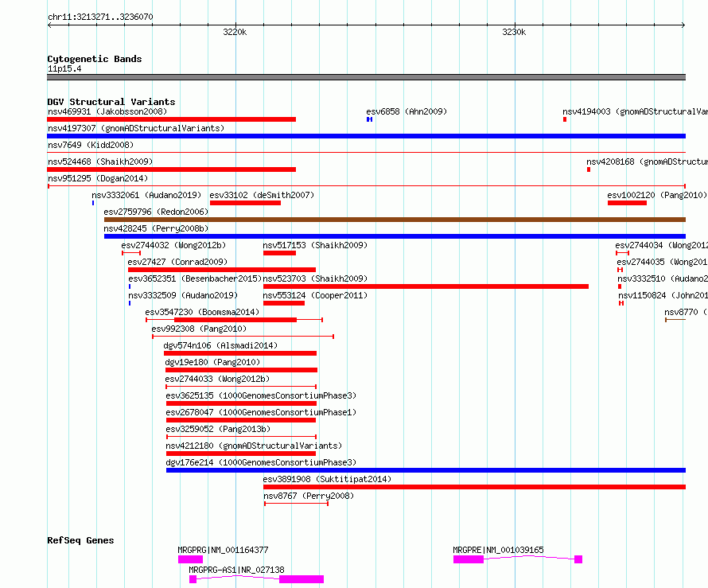
Task: Select the small red nsv3332510 marker
Action: coord(620,286)
